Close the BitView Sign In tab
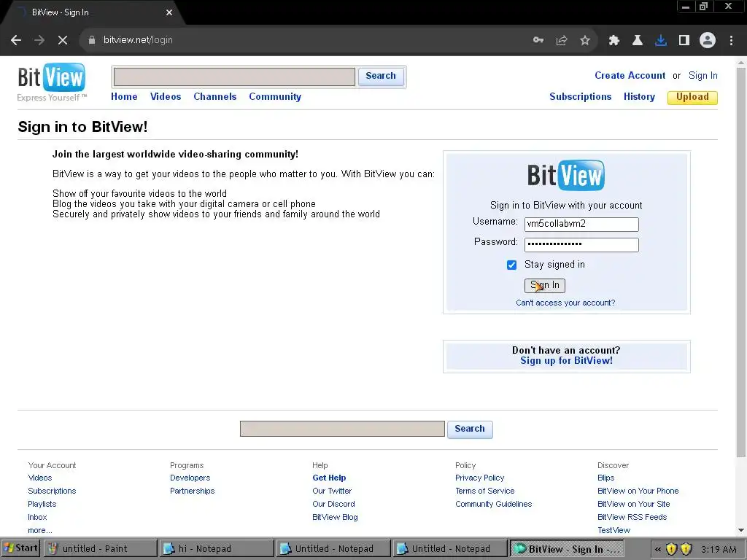Image resolution: width=747 pixels, height=560 pixels. 169,12
